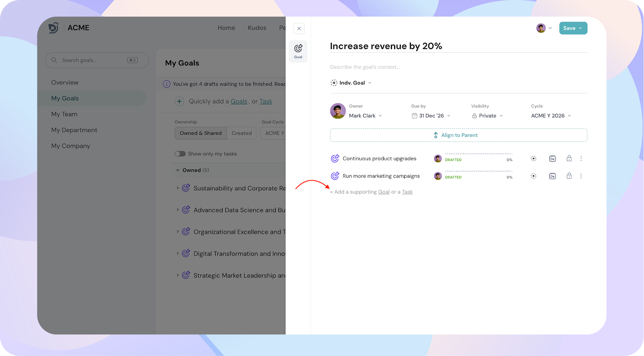
Task: Open more options for Continuous product upgrades
Action: (x=581, y=158)
